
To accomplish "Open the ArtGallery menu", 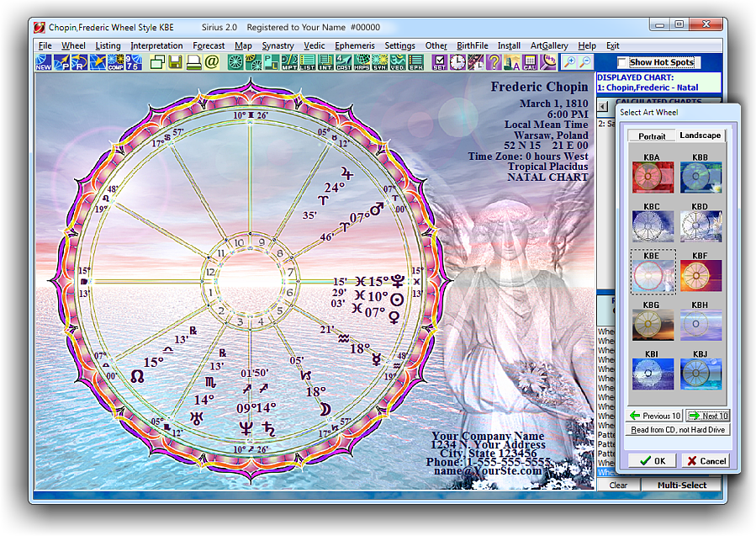I will pyautogui.click(x=549, y=45).
